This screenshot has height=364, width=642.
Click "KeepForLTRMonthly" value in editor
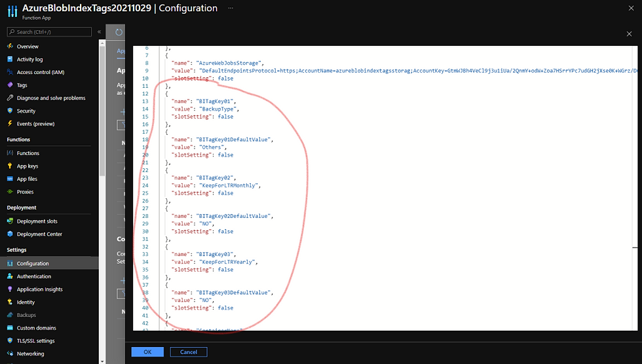coord(229,185)
